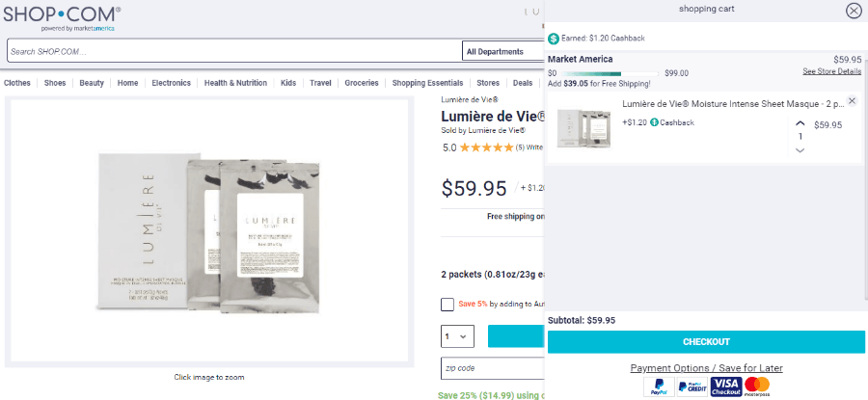Click the Earned Cashback dollar icon
This screenshot has width=868, height=400.
554,39
